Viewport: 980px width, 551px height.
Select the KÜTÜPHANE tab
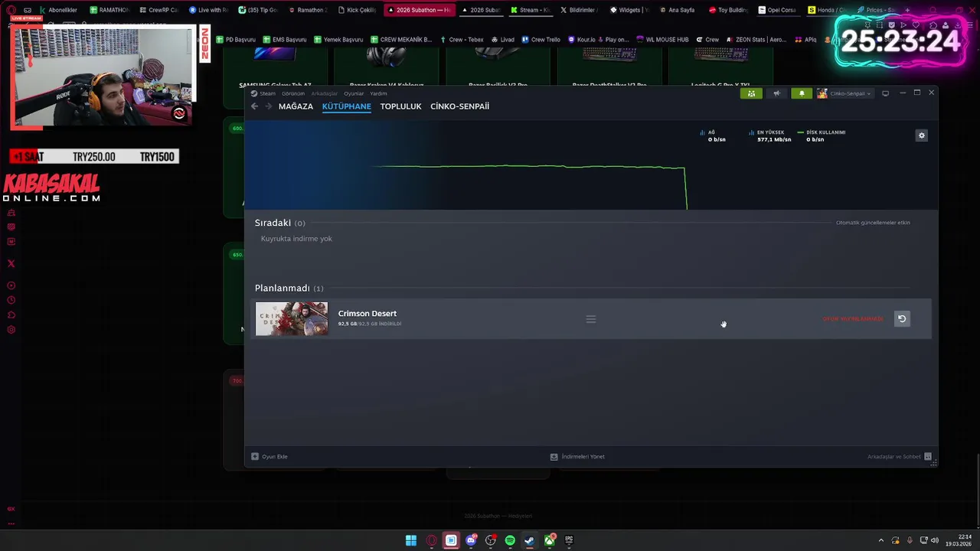[x=347, y=106]
